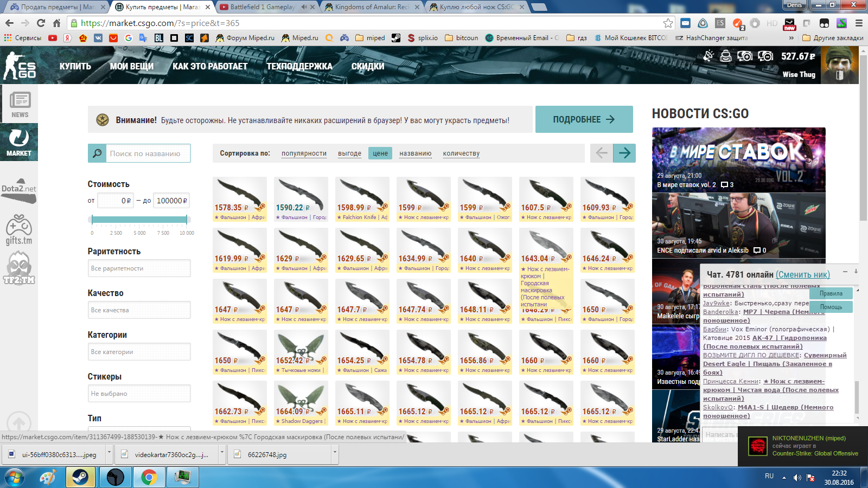Screen dimensions: 868x488
Task: Click the maximum price field 100000
Action: tap(171, 201)
